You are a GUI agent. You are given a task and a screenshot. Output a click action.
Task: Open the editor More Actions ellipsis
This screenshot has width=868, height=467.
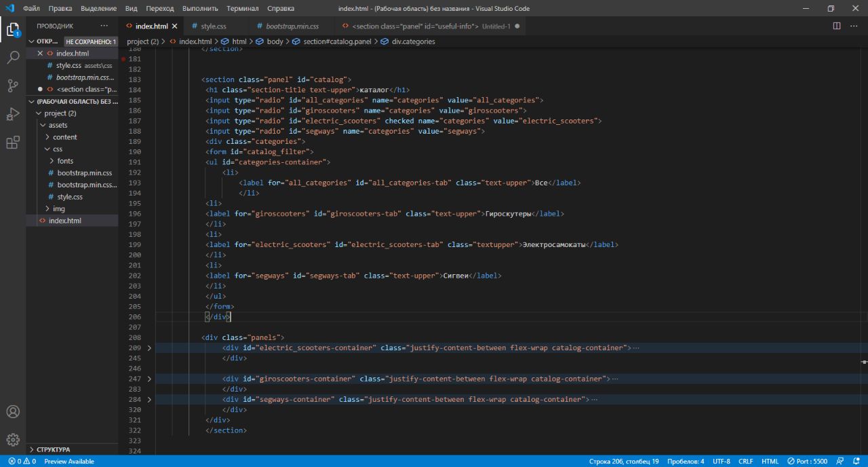click(854, 26)
